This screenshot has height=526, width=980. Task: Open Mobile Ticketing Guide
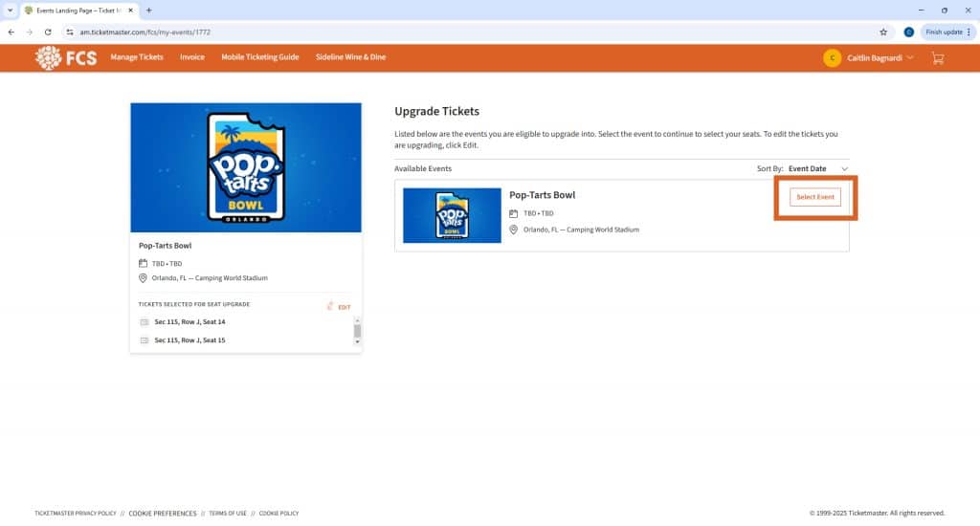pos(260,56)
